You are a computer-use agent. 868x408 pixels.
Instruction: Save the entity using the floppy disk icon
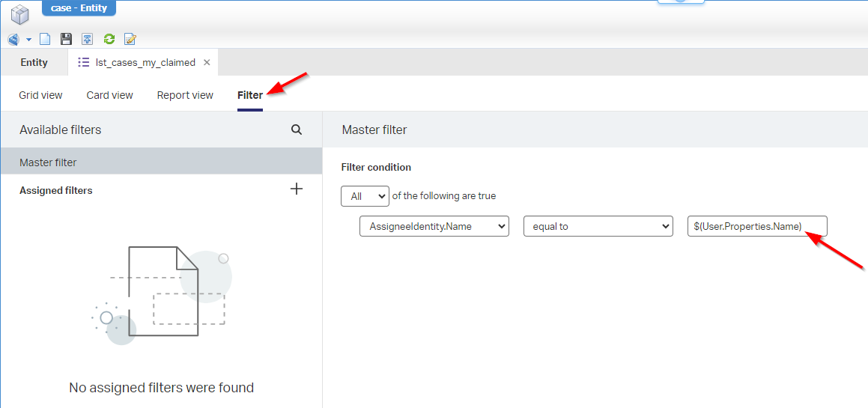point(66,39)
